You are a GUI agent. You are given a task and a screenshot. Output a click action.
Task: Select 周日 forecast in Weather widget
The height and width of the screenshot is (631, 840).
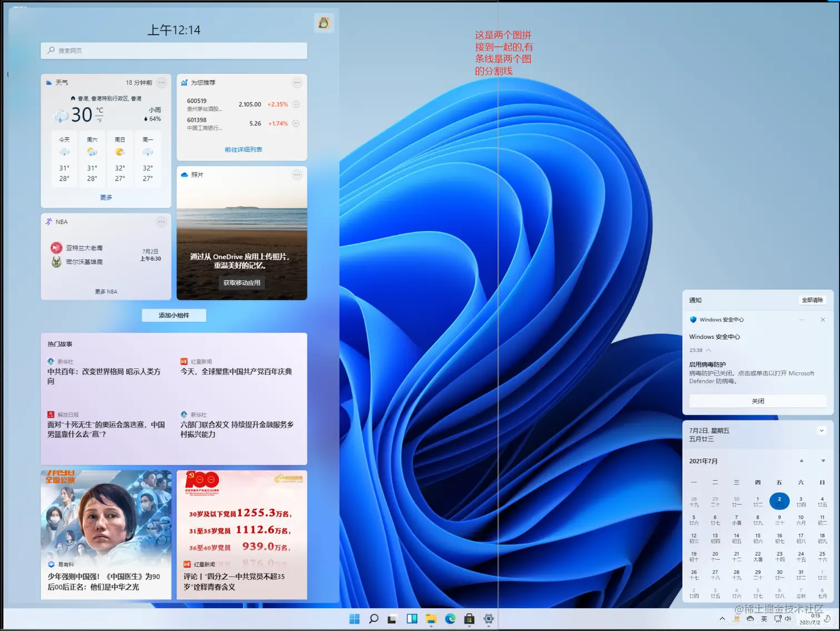[120, 159]
